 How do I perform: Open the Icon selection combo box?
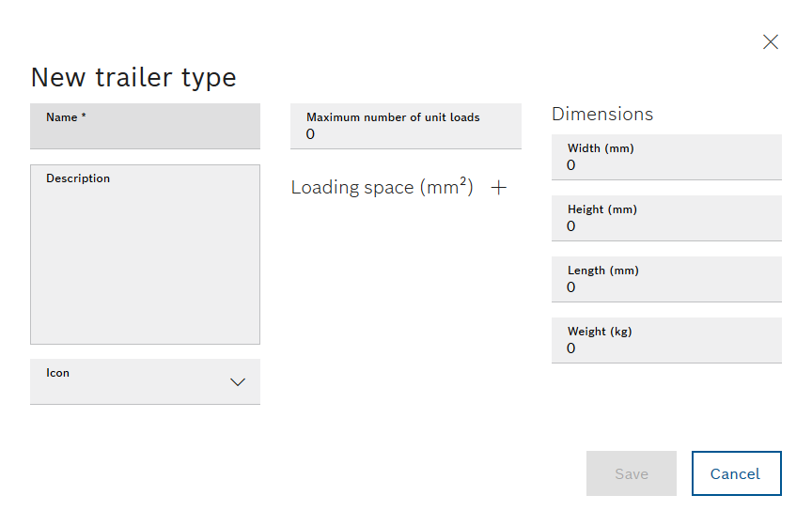[x=145, y=381]
